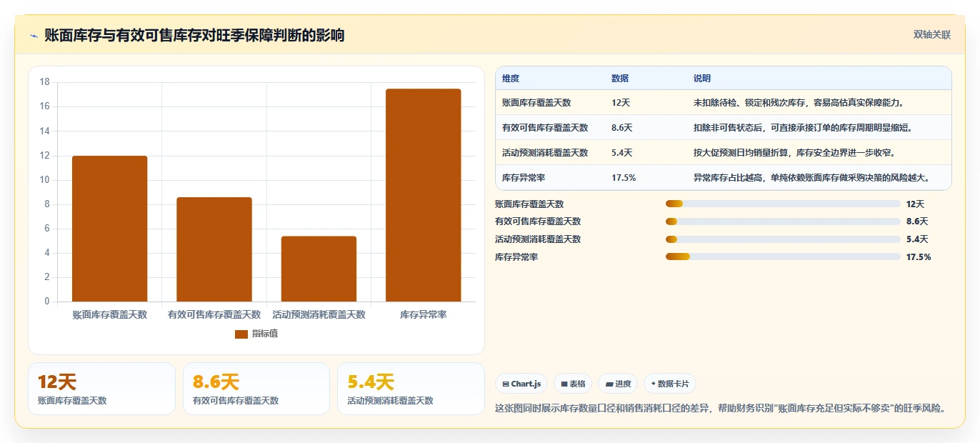Click the description starting 扣除非可售状态后

[803, 128]
